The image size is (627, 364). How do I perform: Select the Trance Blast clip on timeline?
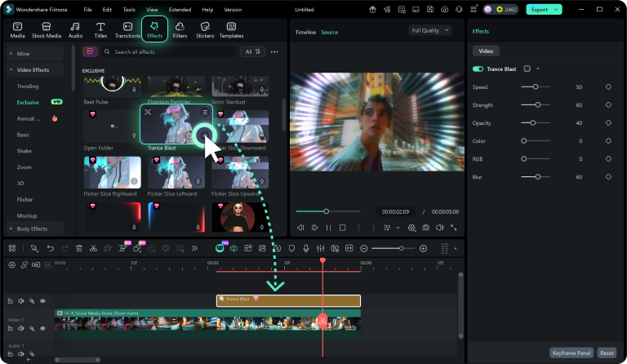click(288, 300)
